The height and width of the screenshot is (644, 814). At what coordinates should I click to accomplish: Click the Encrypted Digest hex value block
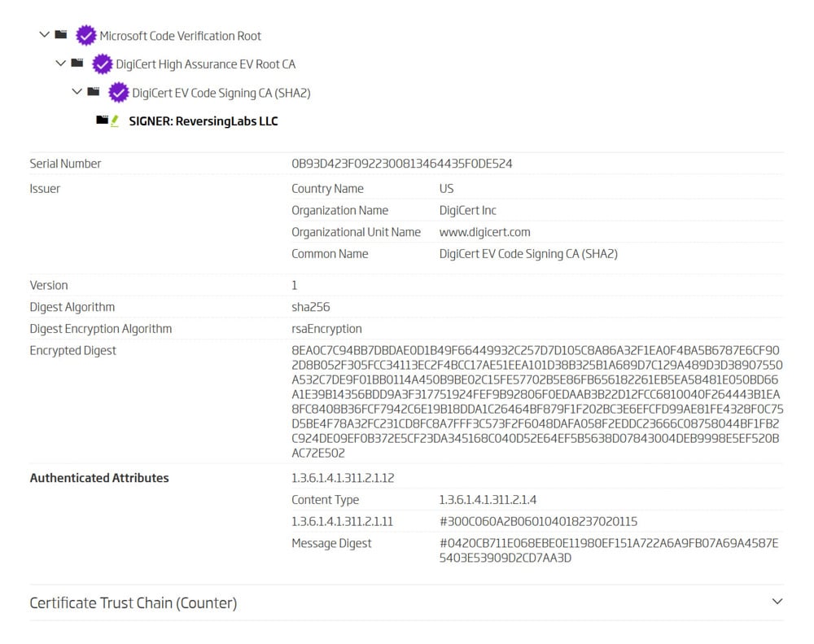(x=537, y=401)
